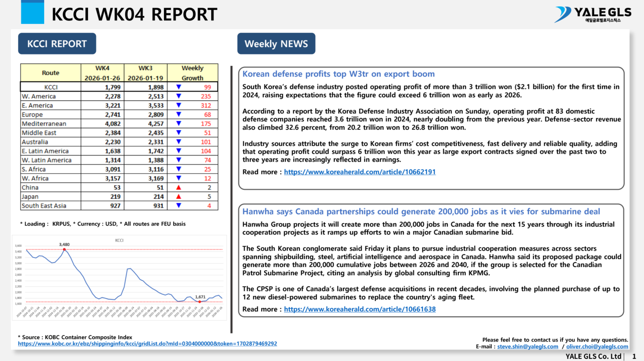This screenshot has height=361, width=644.
Task: Select the KCCI REPORT header button
Action: point(57,44)
